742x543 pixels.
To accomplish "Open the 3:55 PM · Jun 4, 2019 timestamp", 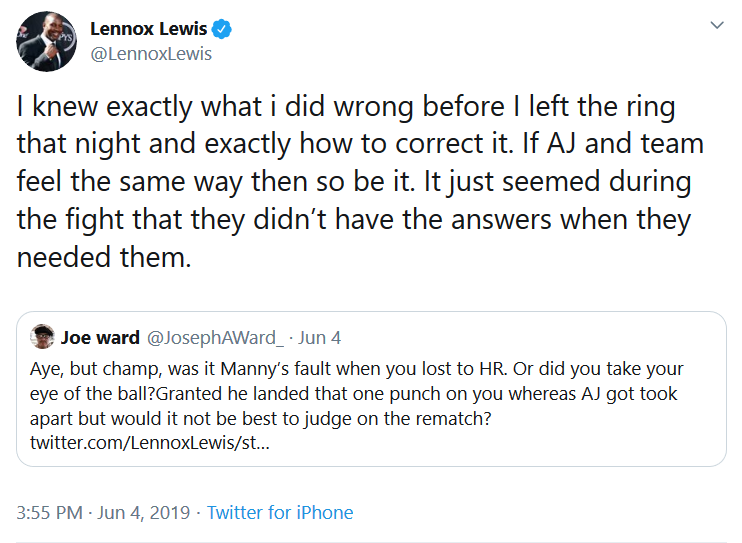I will [x=104, y=513].
